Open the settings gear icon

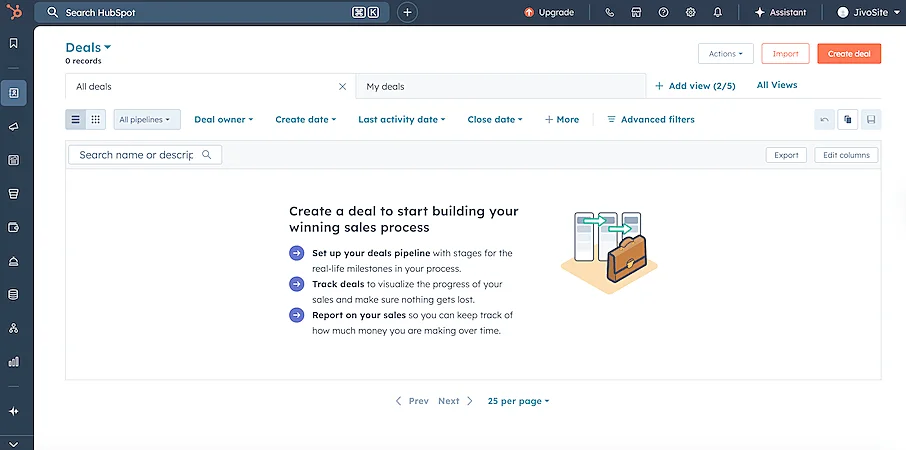point(690,12)
